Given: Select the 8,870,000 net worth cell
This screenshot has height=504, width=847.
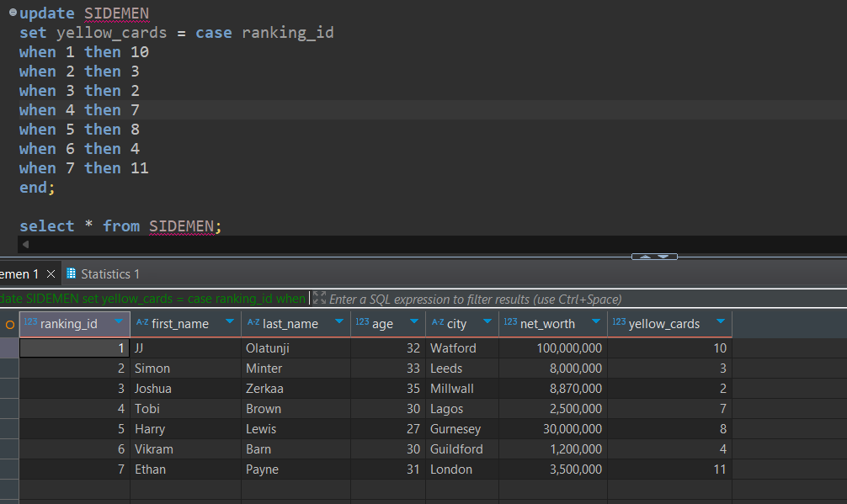Looking at the screenshot, I should click(553, 389).
